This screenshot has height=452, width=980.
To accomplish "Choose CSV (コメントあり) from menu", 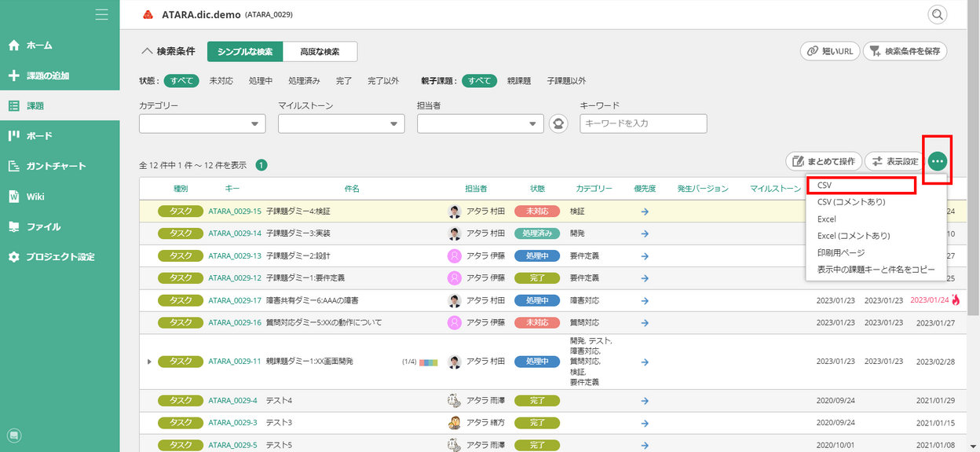I will 851,202.
